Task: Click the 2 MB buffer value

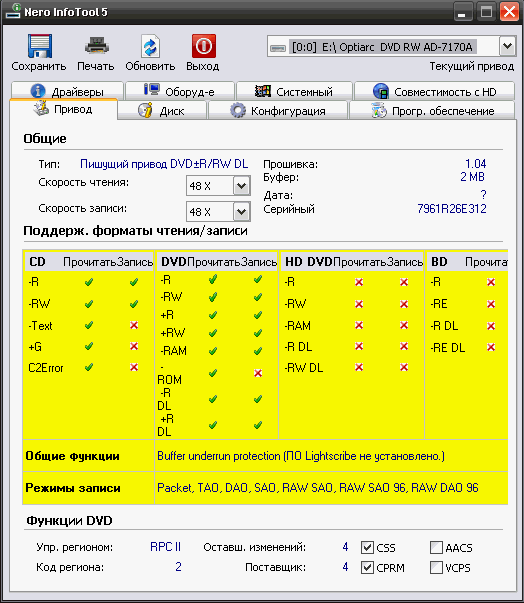Action: coord(472,177)
